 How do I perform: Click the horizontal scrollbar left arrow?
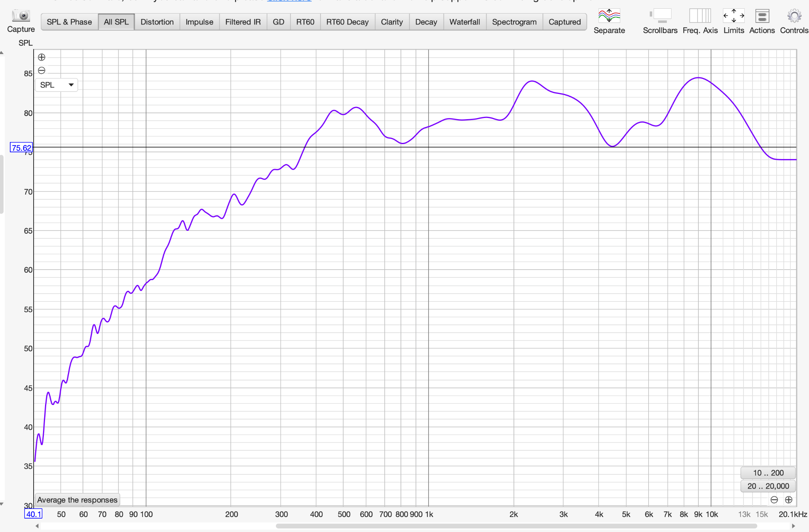pyautogui.click(x=37, y=526)
